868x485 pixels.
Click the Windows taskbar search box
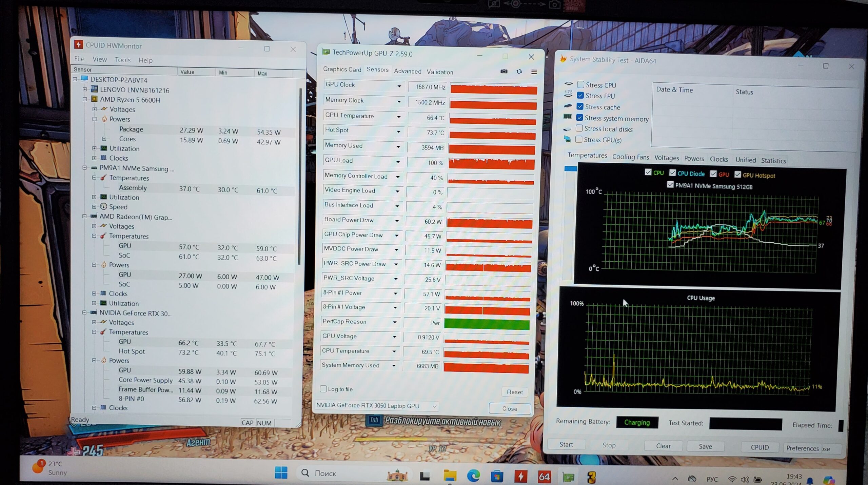(325, 473)
